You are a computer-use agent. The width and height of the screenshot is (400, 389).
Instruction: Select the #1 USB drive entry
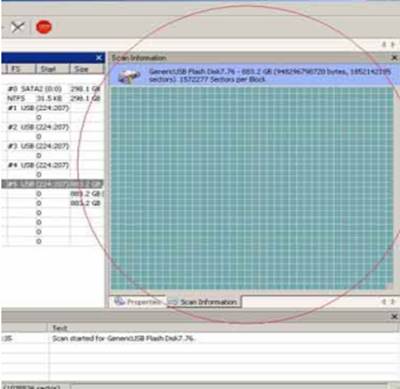(39, 108)
